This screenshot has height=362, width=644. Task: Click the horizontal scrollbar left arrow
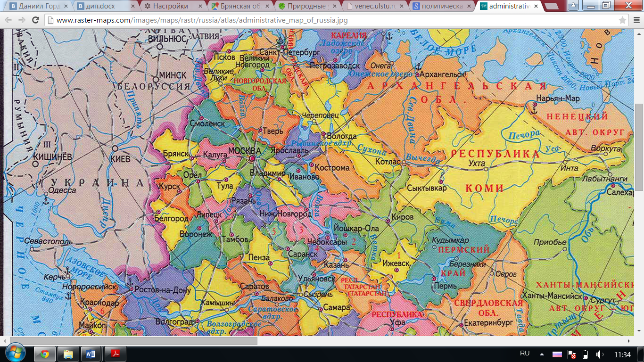click(x=6, y=341)
